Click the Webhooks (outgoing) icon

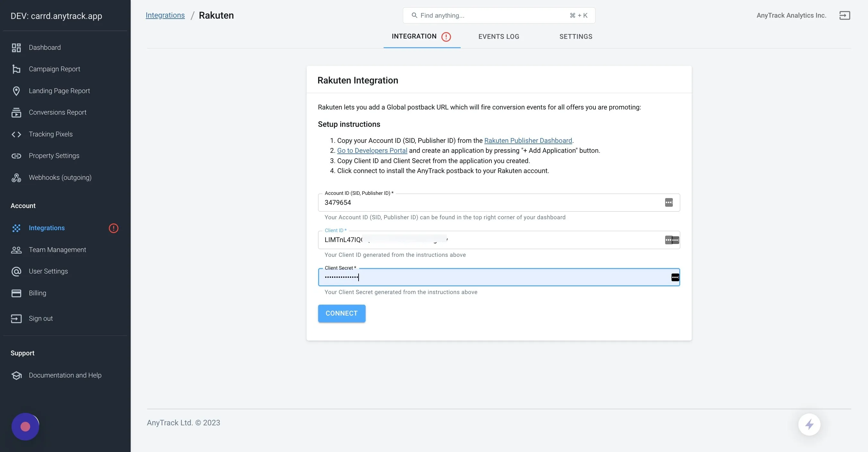(16, 178)
